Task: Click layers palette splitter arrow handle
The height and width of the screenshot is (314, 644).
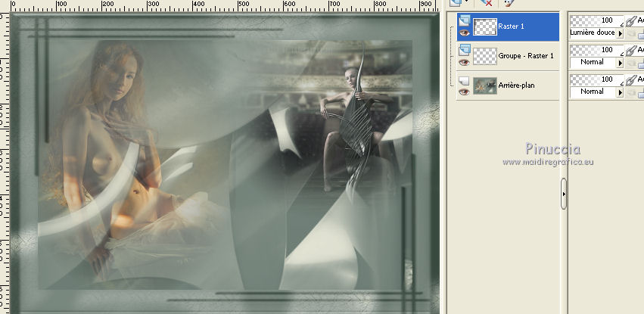Action: pyautogui.click(x=564, y=194)
